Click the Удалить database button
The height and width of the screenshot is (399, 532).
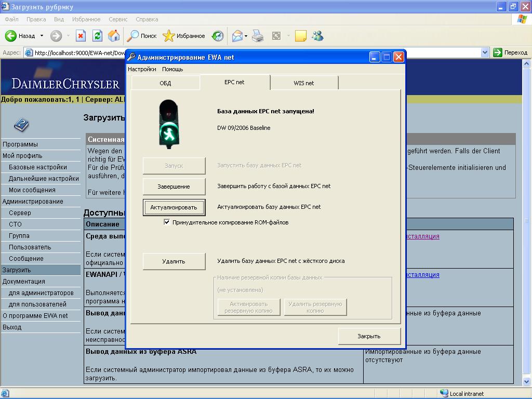click(174, 261)
